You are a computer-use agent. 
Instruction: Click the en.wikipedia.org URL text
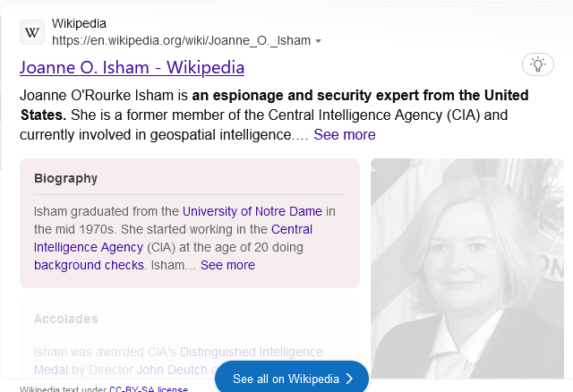click(x=181, y=40)
